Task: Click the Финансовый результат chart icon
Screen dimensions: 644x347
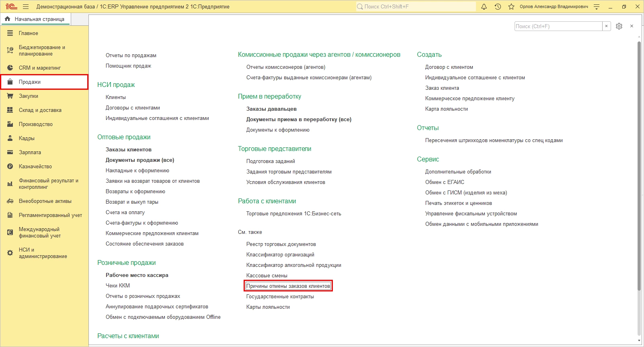Action: tap(10, 184)
